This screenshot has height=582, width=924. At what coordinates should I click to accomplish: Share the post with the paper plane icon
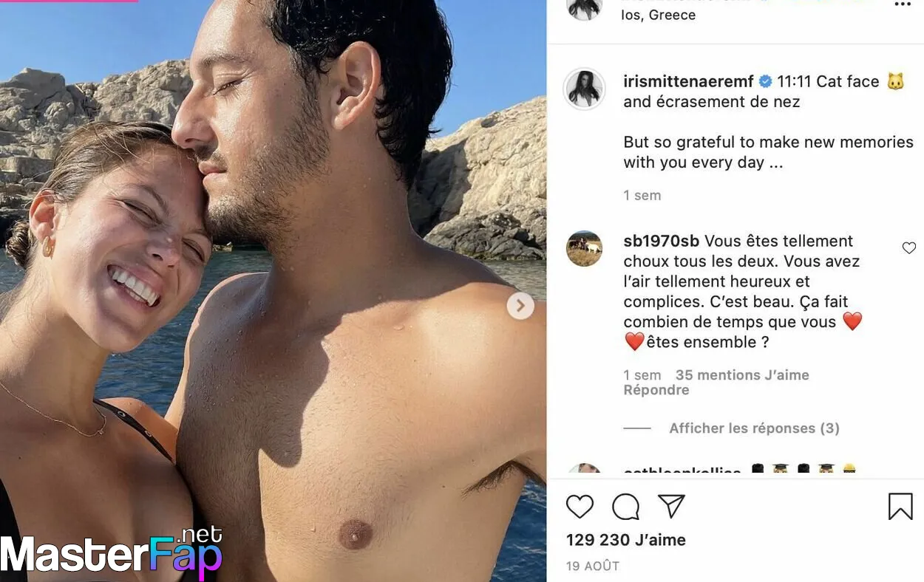coord(671,507)
